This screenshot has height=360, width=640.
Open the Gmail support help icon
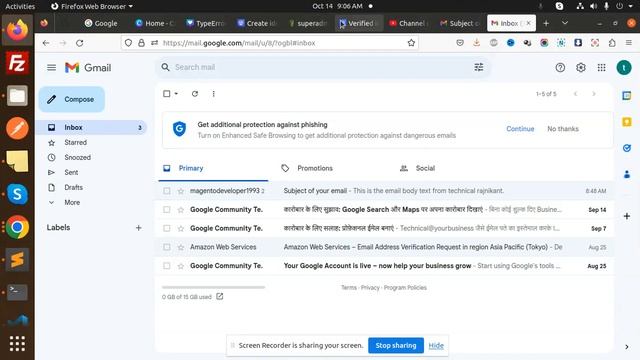pyautogui.click(x=560, y=68)
